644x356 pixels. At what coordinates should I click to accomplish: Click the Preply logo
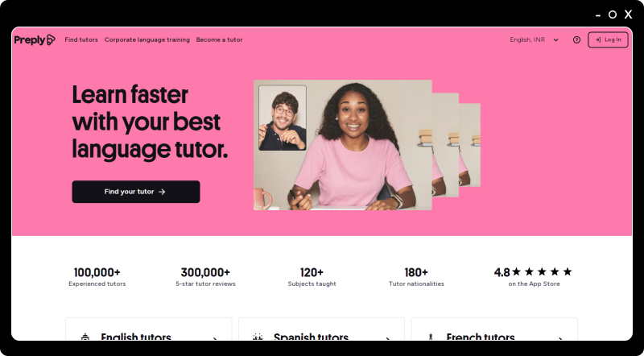(35, 40)
